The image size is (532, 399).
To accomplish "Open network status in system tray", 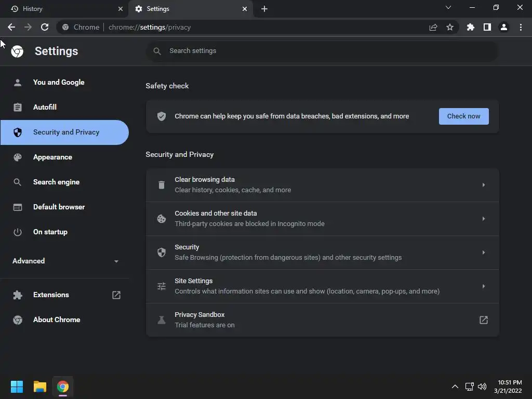I will (470, 387).
